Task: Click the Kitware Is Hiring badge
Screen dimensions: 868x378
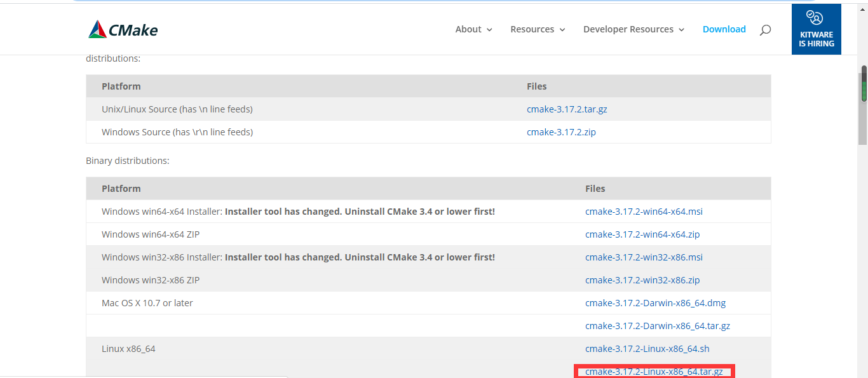Action: click(x=817, y=29)
